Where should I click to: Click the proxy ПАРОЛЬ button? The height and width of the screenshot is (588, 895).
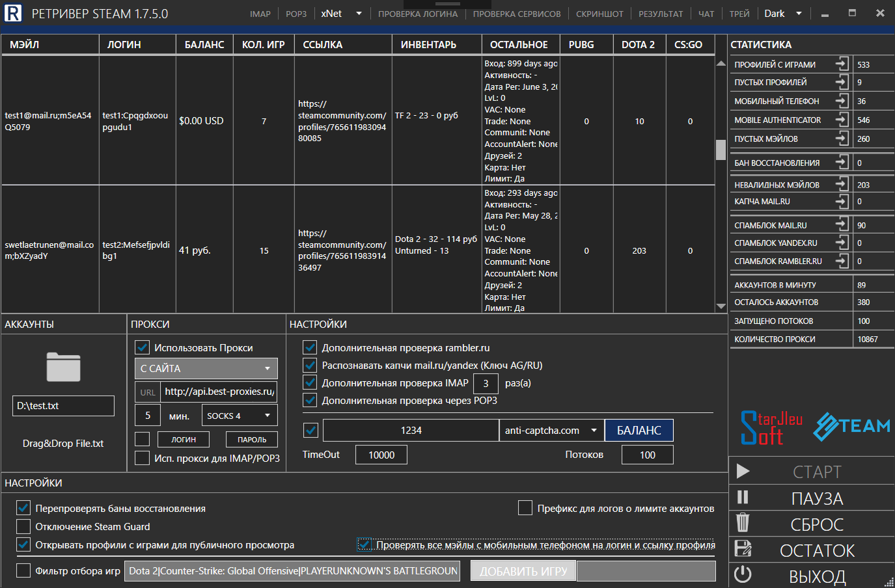252,440
